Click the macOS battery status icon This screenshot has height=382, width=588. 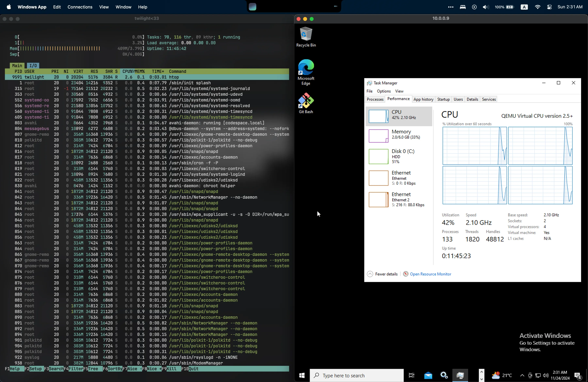504,7
